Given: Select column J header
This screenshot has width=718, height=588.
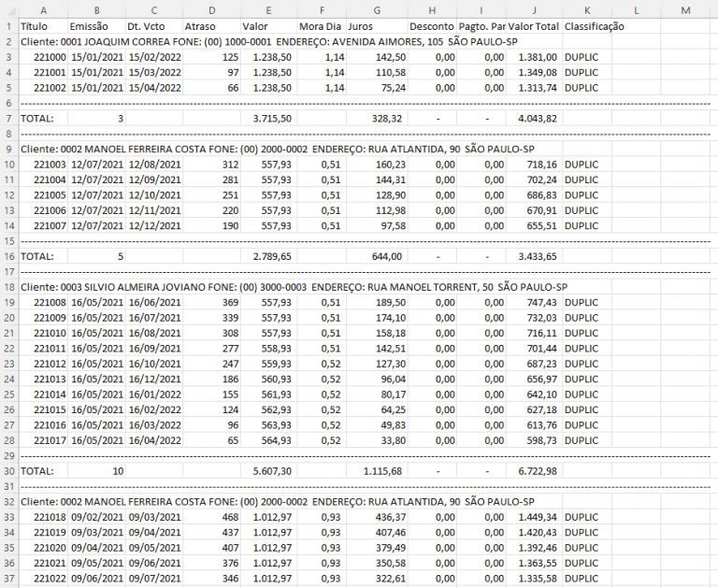Looking at the screenshot, I should pyautogui.click(x=534, y=10).
